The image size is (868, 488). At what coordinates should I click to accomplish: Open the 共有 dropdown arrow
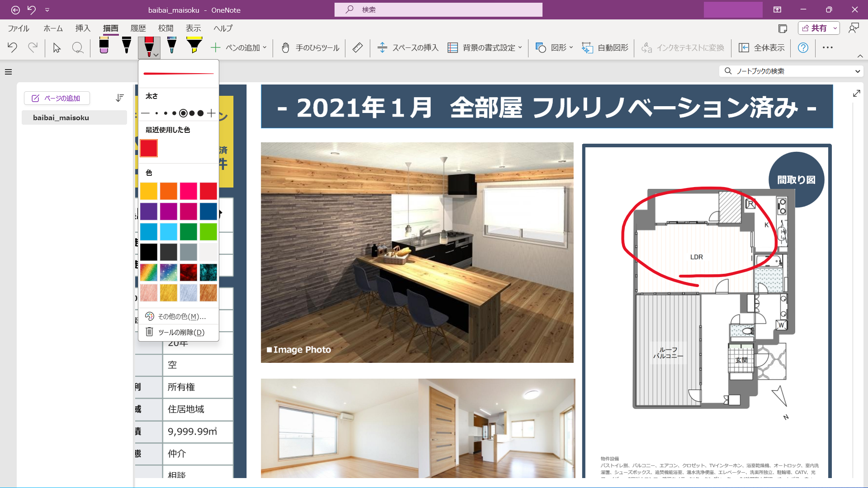tap(835, 28)
